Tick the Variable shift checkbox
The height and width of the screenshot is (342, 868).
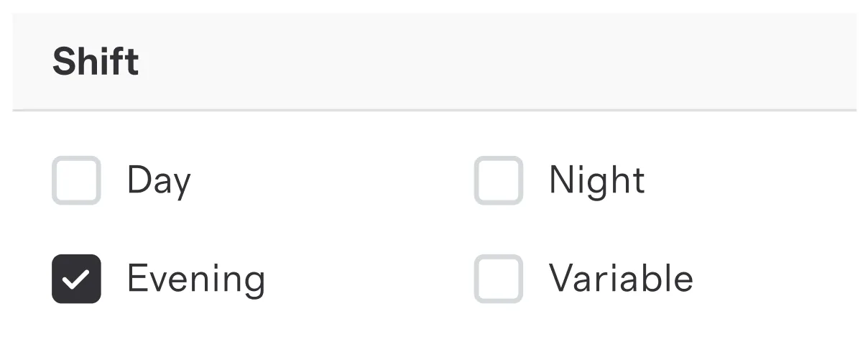[499, 279]
